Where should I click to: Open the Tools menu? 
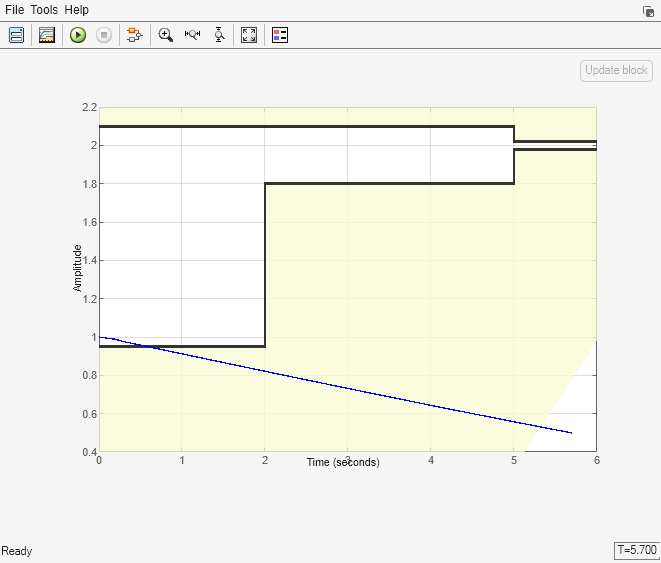coord(44,10)
